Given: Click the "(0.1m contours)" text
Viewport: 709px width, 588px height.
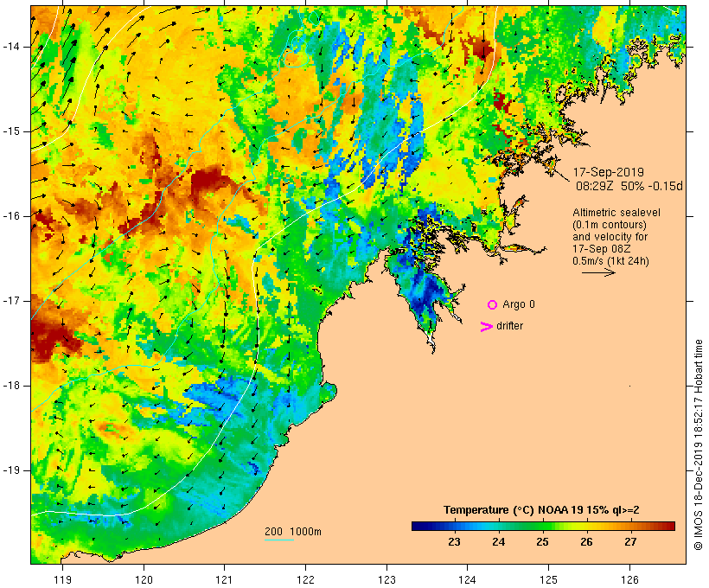Looking at the screenshot, I should pos(609,225).
